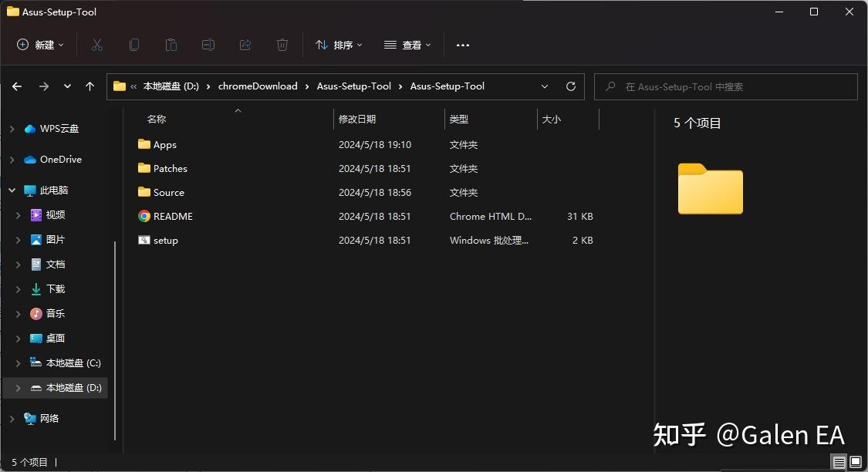Click the Delete trash bin icon

click(x=282, y=45)
